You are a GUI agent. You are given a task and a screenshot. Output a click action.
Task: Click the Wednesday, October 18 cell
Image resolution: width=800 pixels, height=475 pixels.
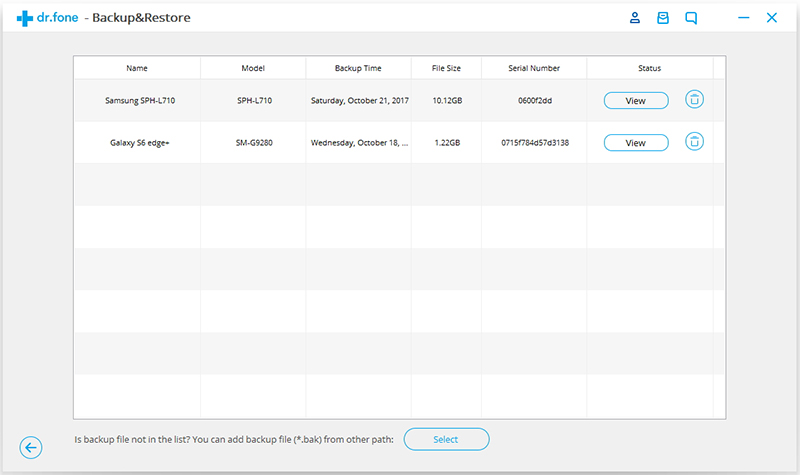point(360,143)
